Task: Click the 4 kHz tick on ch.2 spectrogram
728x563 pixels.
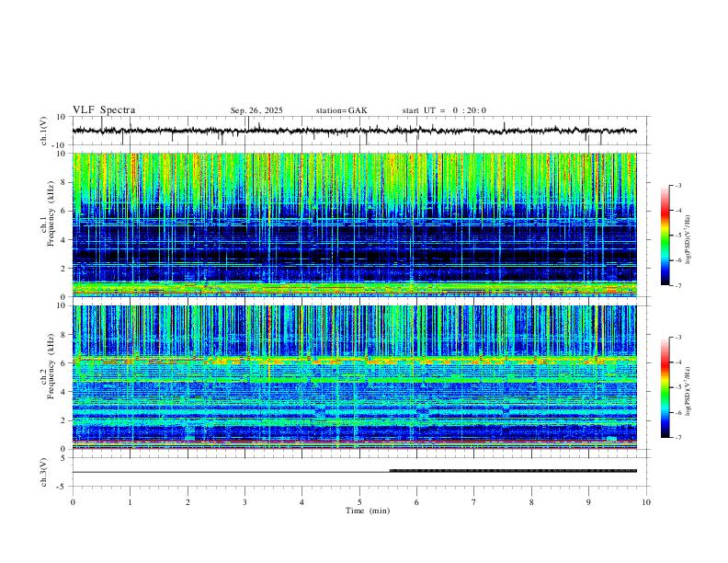Action: [63, 392]
